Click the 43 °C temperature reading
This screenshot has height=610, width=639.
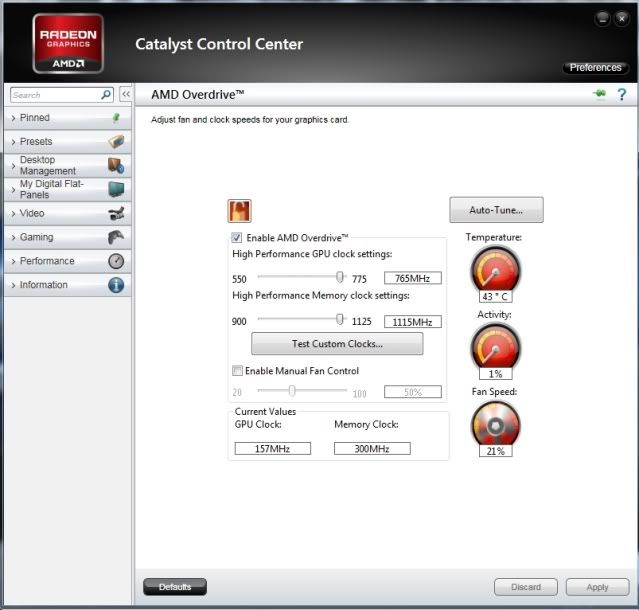click(x=495, y=296)
